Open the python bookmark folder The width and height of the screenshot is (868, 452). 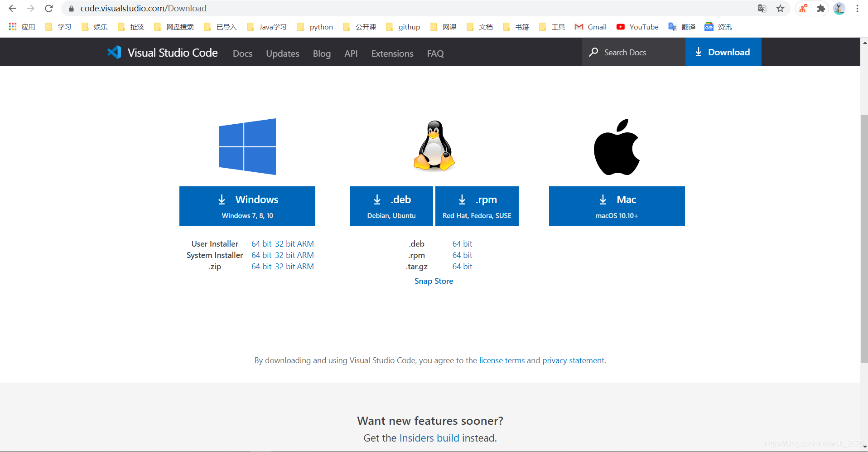315,27
